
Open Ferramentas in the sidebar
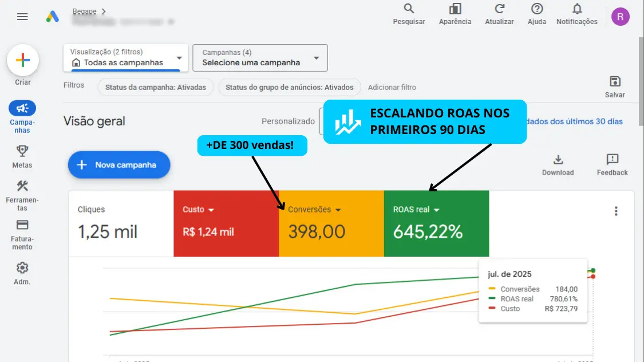tap(22, 186)
